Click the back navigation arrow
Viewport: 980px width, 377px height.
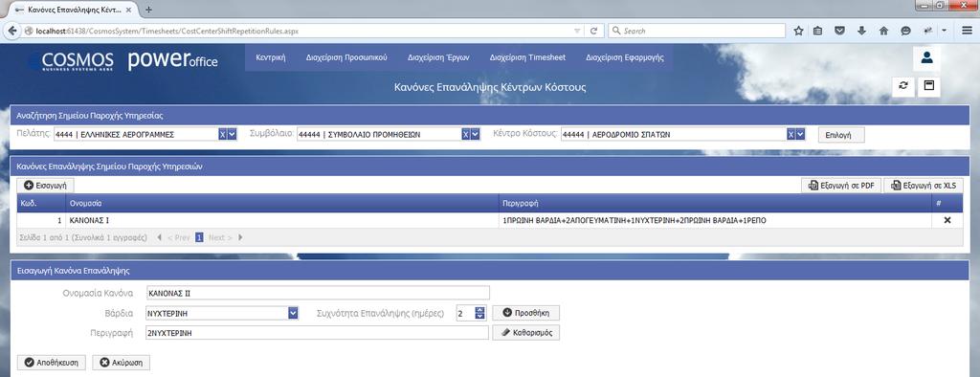(11, 31)
